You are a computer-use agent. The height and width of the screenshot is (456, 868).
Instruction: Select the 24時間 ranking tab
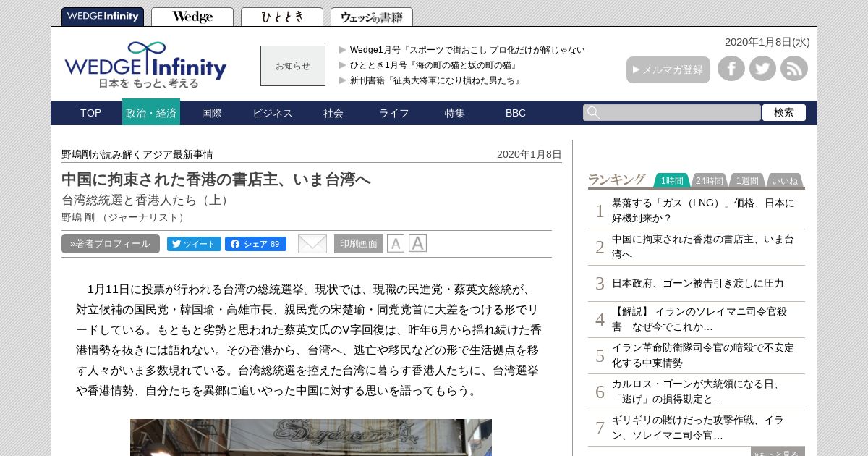[710, 181]
